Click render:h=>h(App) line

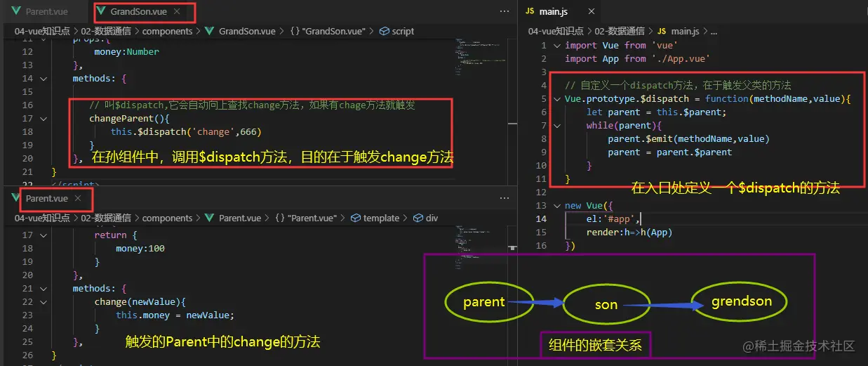tap(630, 233)
